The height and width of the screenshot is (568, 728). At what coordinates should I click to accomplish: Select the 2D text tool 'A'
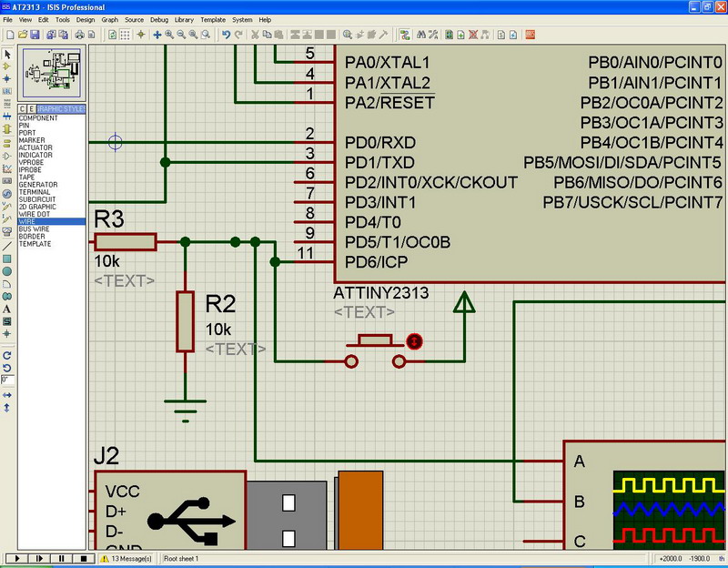(x=6, y=309)
